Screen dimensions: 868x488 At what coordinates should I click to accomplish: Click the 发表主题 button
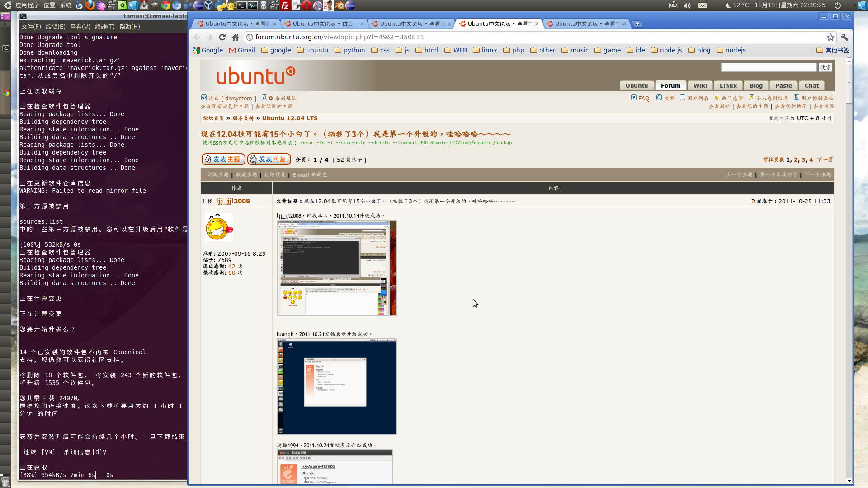coord(223,159)
